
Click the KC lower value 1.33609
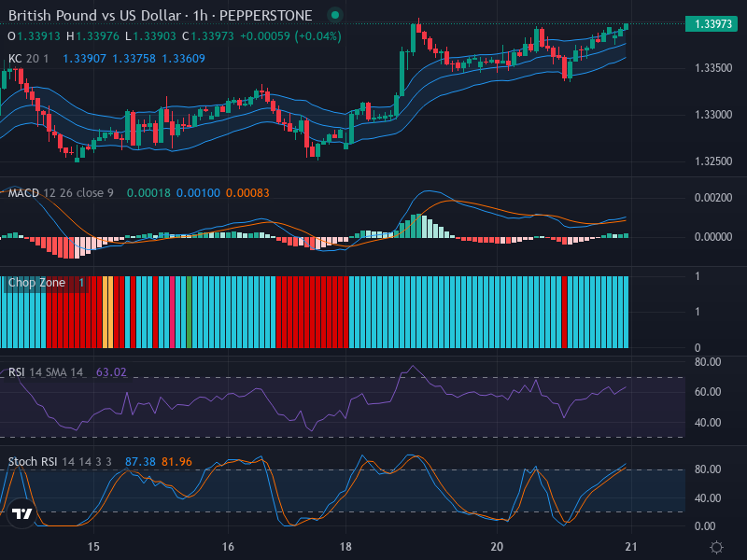point(183,59)
